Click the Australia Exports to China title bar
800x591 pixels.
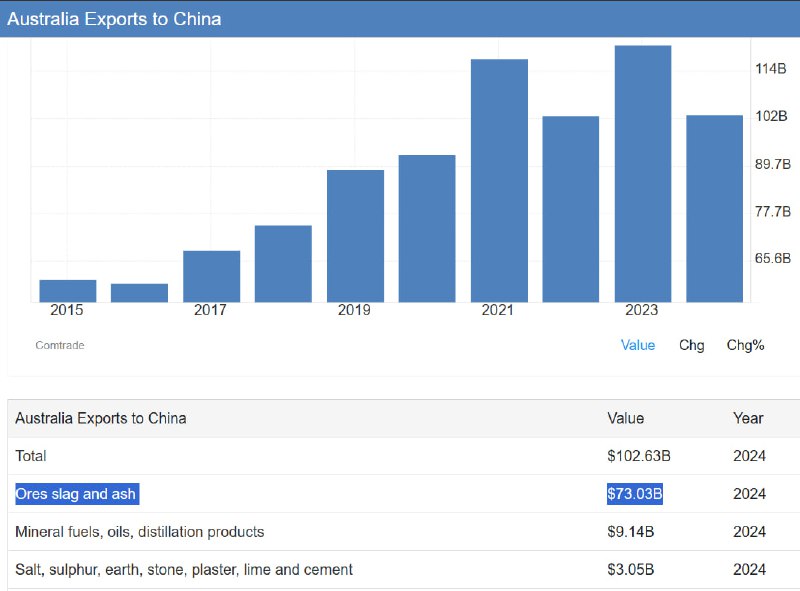tap(115, 19)
